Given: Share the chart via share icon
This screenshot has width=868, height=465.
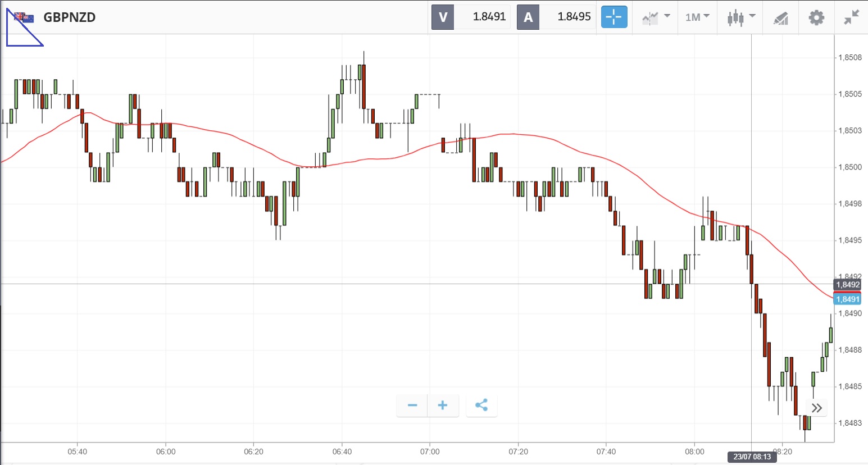Looking at the screenshot, I should [481, 405].
